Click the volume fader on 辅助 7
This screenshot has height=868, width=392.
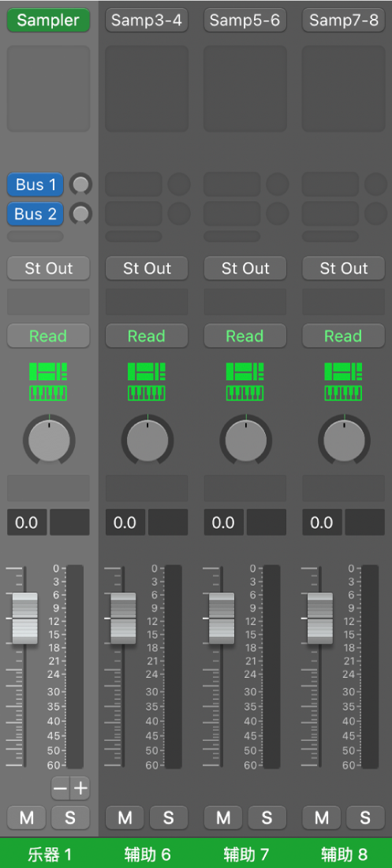222,618
